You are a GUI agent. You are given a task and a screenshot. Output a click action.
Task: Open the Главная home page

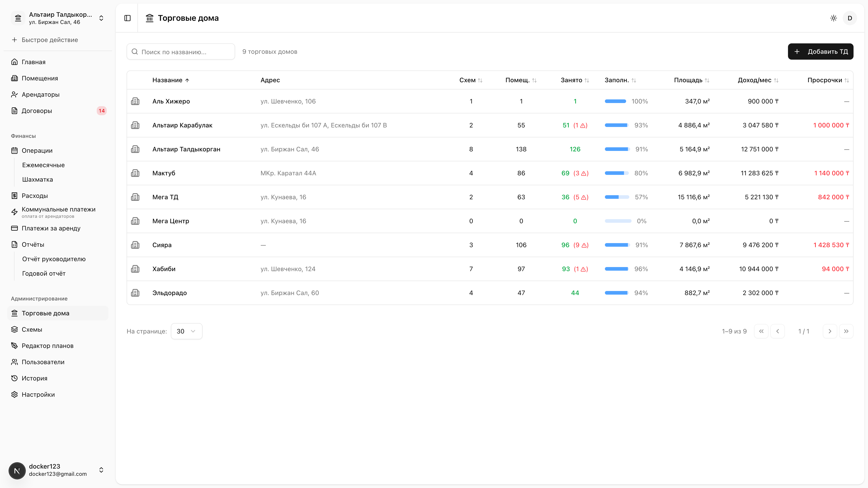click(x=58, y=62)
